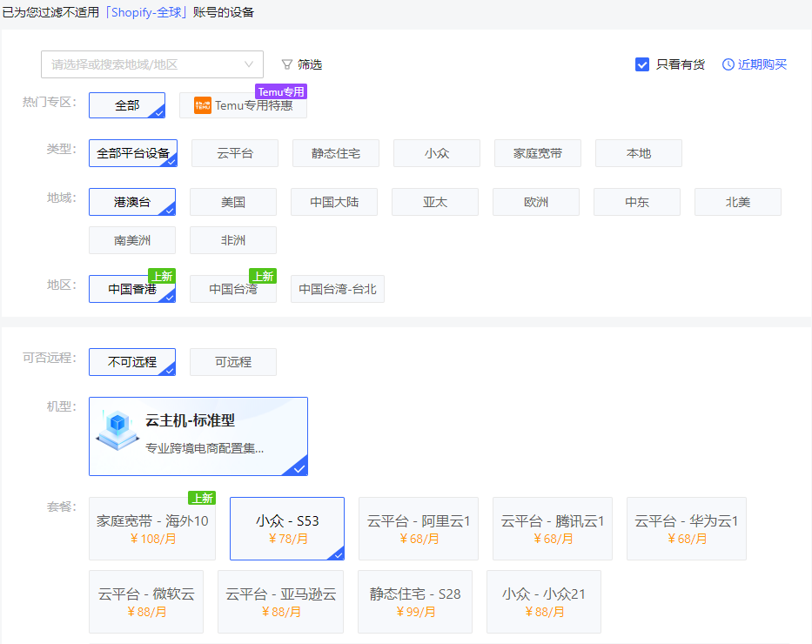812x644 pixels.
Task: Switch type to 静态住宅
Action: (x=336, y=153)
